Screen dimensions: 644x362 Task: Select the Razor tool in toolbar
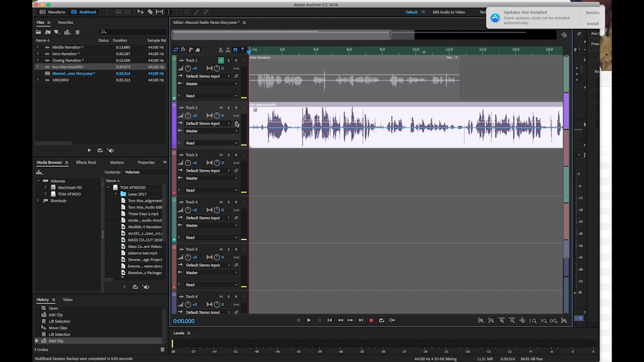pos(150,12)
